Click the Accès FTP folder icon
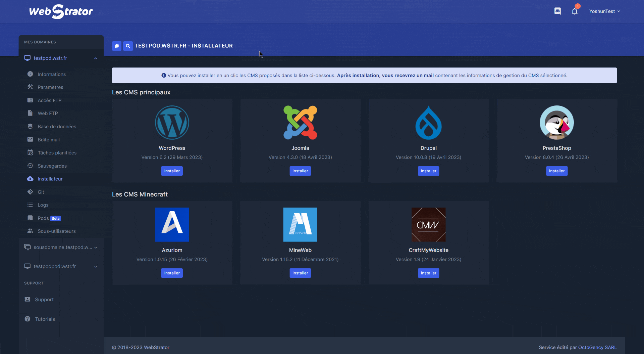 pos(30,100)
